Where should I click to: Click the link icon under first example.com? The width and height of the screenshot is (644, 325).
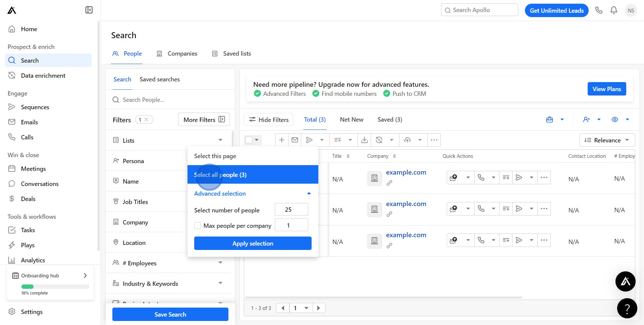point(389,183)
